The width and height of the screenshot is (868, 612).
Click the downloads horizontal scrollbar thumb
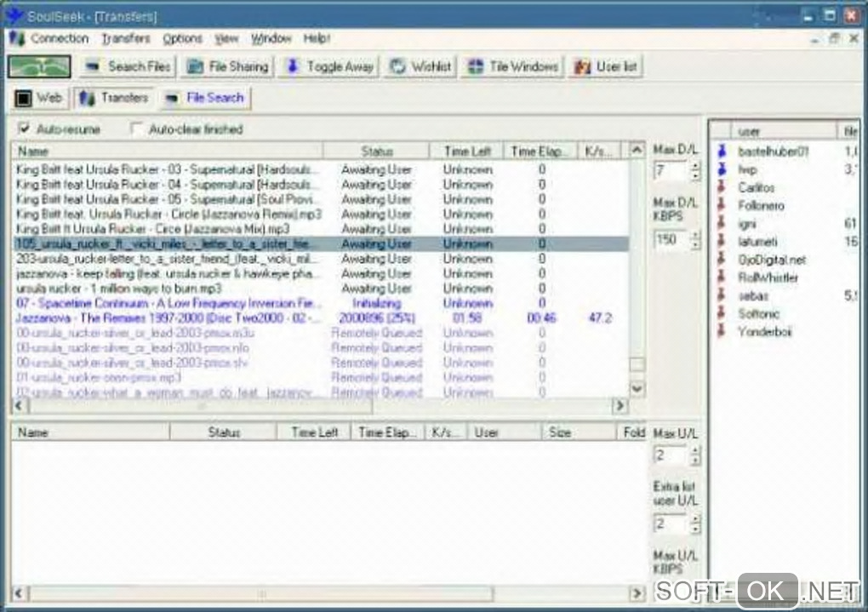200,406
